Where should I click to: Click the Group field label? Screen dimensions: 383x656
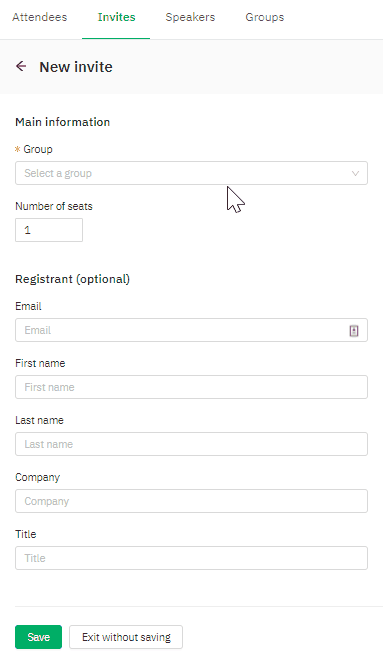[38, 149]
